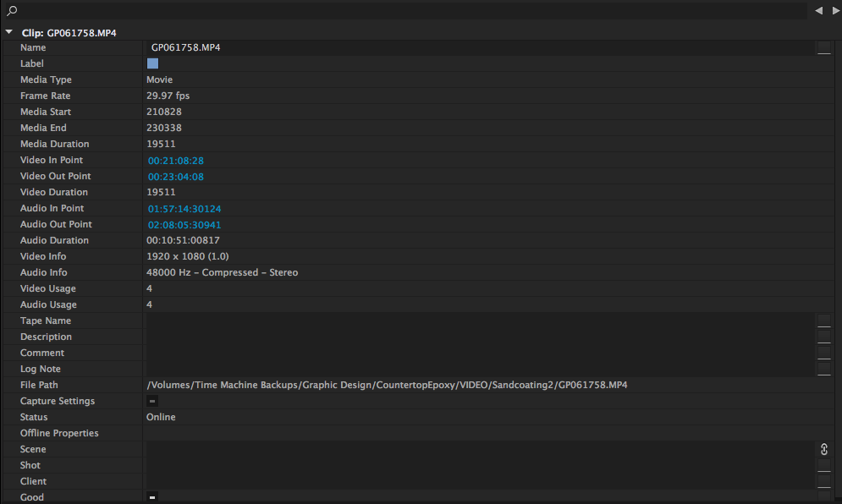Select the Media End value 230338

click(x=164, y=128)
